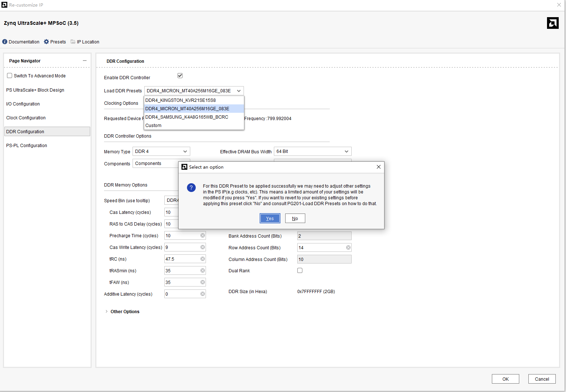Click the DDR Memory Options heading
This screenshot has width=566, height=392.
click(126, 185)
